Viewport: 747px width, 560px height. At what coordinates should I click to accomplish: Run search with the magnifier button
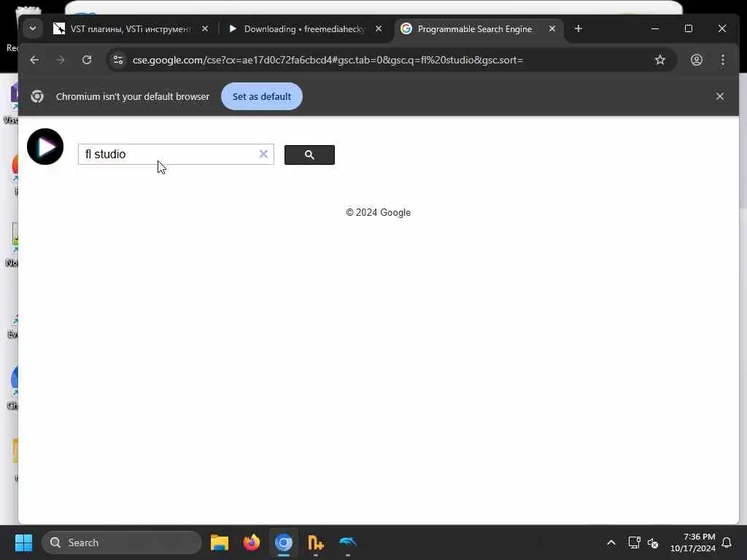[x=309, y=155]
